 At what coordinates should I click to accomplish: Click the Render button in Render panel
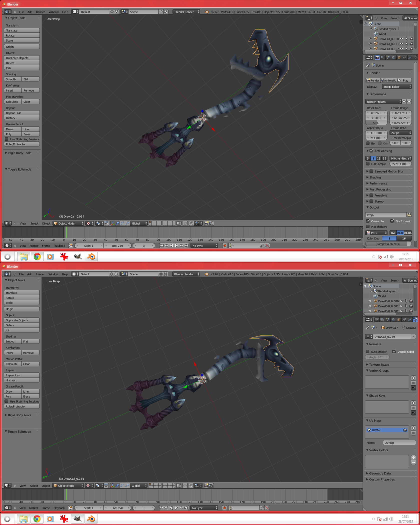tap(373, 80)
